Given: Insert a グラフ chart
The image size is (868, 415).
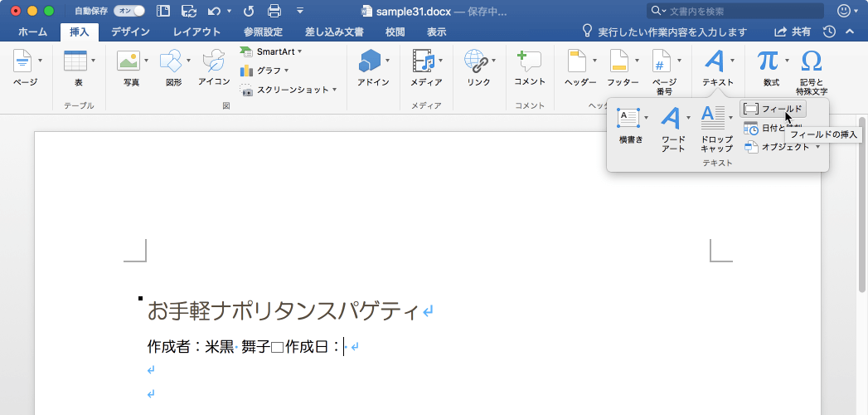Looking at the screenshot, I should tap(264, 71).
